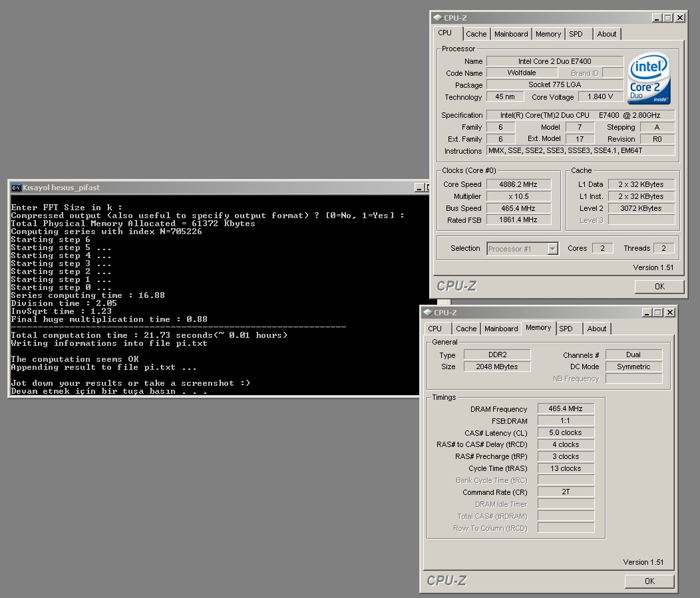Screen dimensions: 700x598
Task: Click the memory Type value 'DDR2'
Action: 497,355
